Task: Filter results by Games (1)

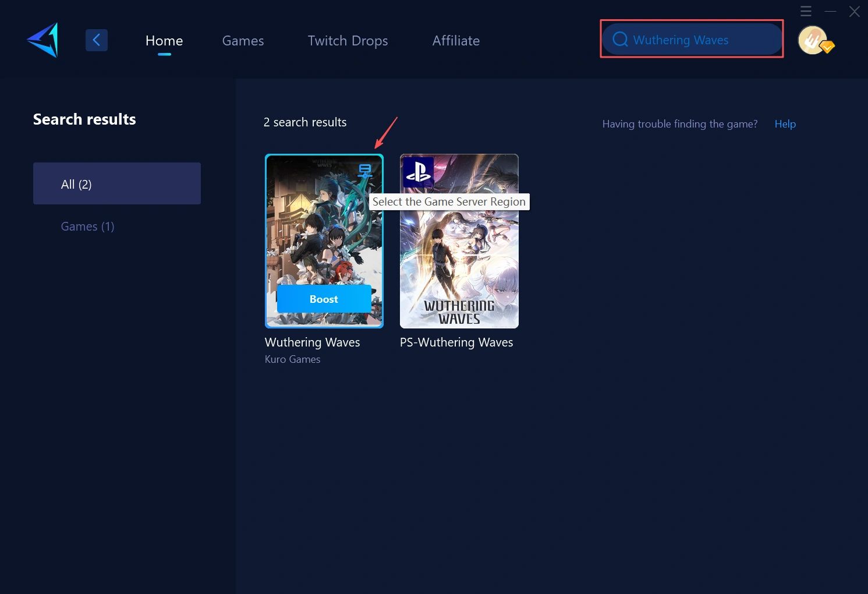Action: (x=87, y=227)
